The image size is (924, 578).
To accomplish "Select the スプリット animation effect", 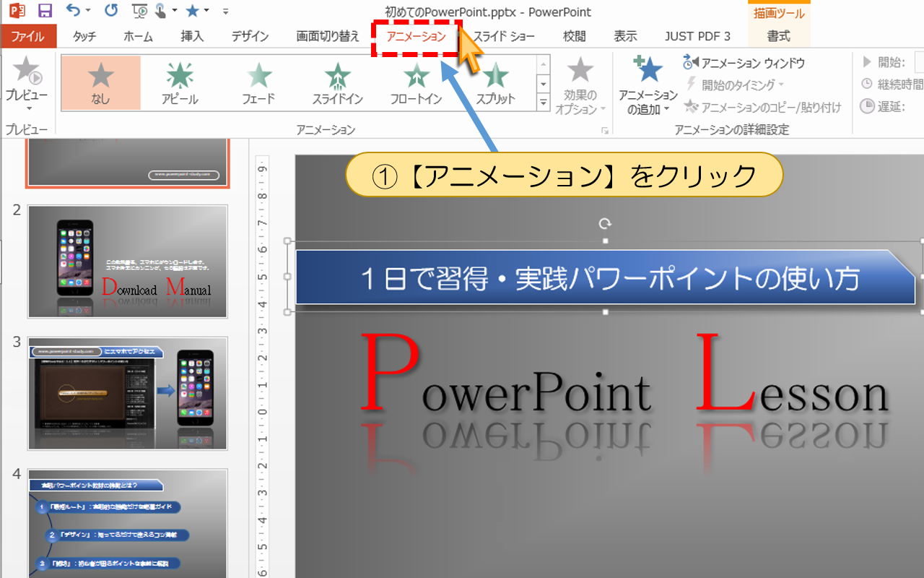I will click(x=495, y=83).
